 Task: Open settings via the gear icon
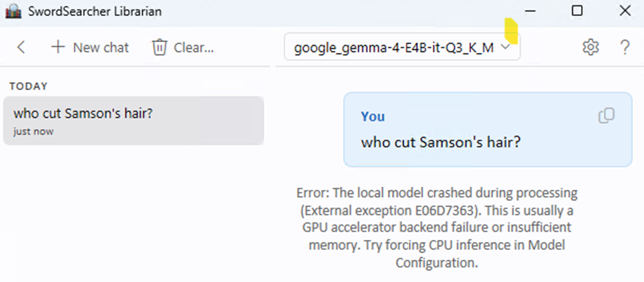coord(591,47)
